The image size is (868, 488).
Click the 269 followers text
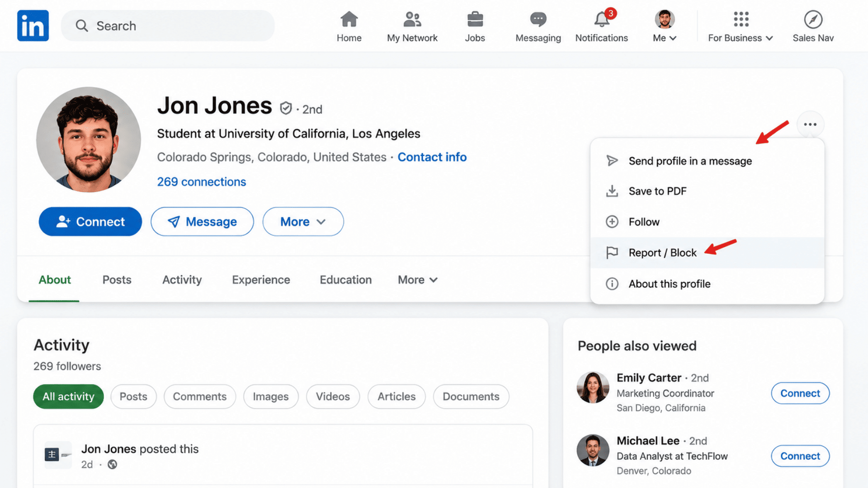click(67, 366)
